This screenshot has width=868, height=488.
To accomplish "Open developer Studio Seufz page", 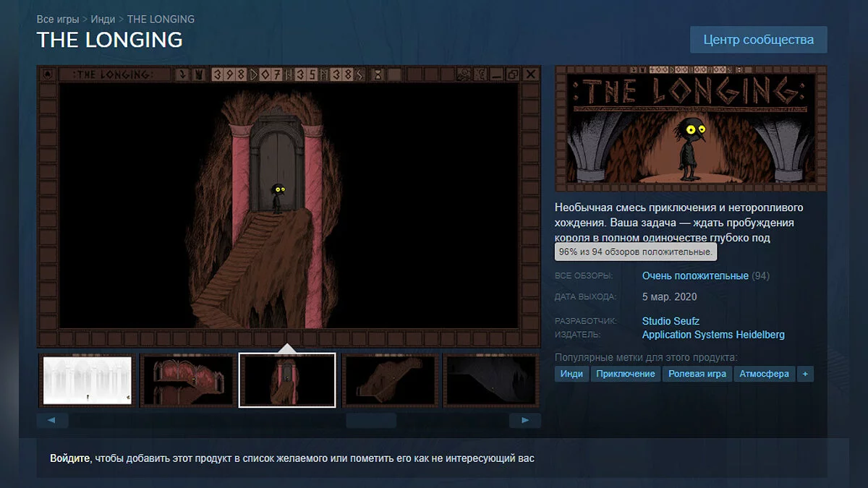I will pos(671,321).
